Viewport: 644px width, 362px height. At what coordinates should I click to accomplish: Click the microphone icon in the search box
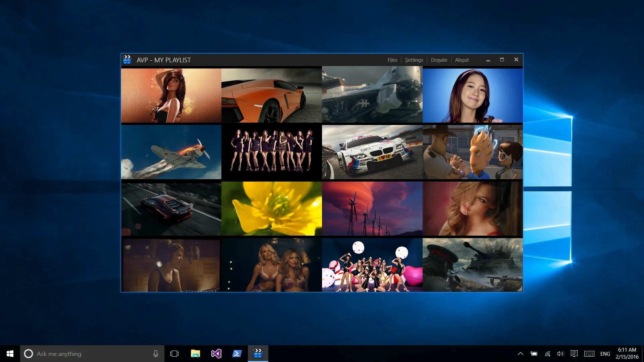(x=155, y=354)
